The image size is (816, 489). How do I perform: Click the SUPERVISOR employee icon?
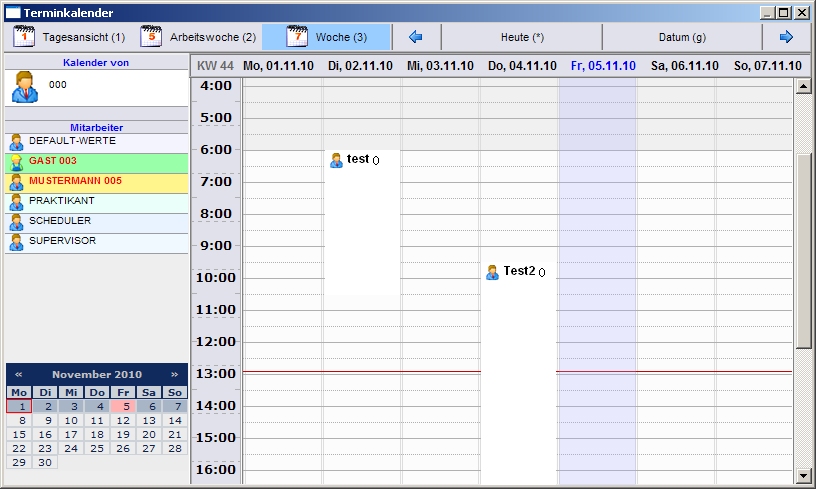(16, 242)
